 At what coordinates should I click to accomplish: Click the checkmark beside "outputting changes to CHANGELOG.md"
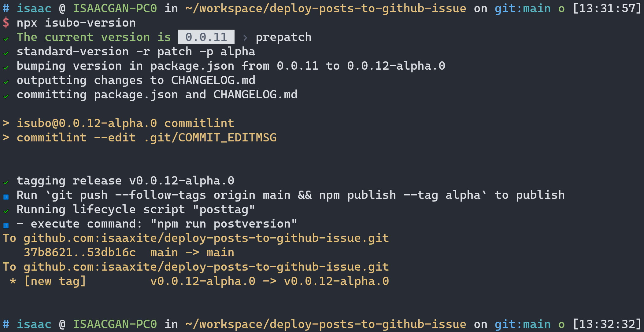6,82
